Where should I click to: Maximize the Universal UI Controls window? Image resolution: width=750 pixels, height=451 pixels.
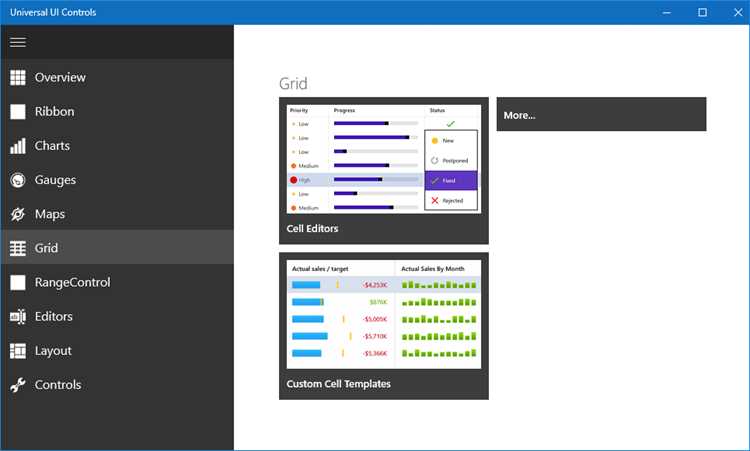click(x=702, y=12)
